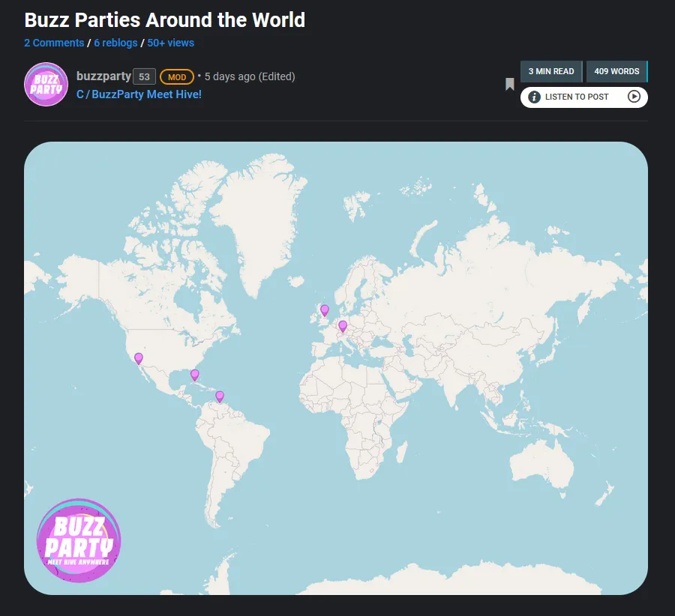This screenshot has height=616, width=675.
Task: Click the info icon in Listen to Post
Action: (x=534, y=97)
